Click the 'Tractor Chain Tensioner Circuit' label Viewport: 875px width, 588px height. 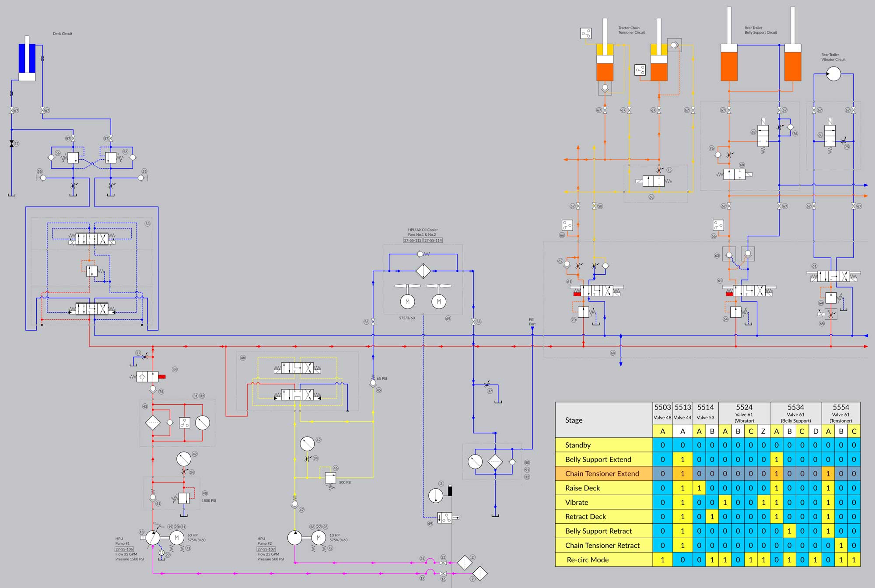(632, 30)
